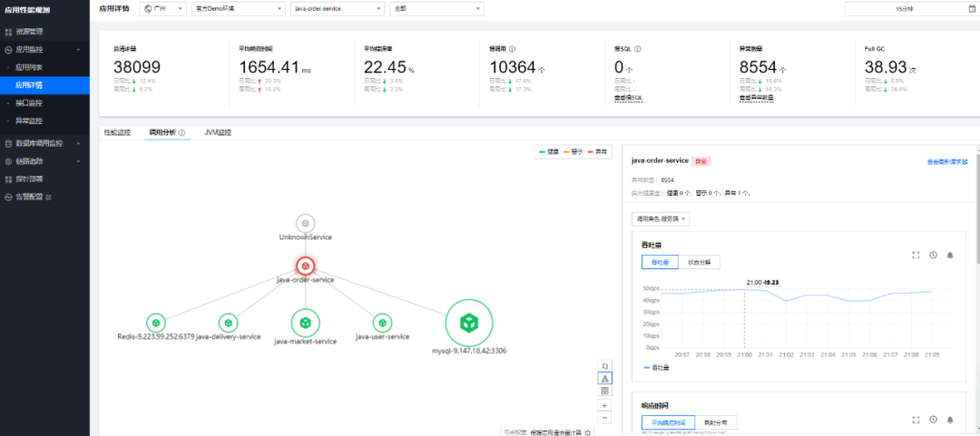Image resolution: width=980 pixels, height=436 pixels.
Task: Expand 数据库调用监控 sidebar menu
Action: click(43, 143)
